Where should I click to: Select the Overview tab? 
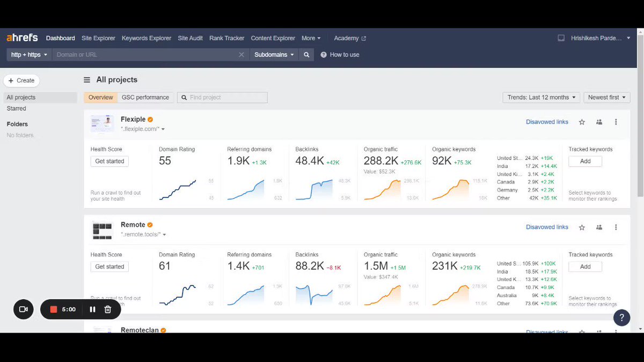tap(101, 98)
